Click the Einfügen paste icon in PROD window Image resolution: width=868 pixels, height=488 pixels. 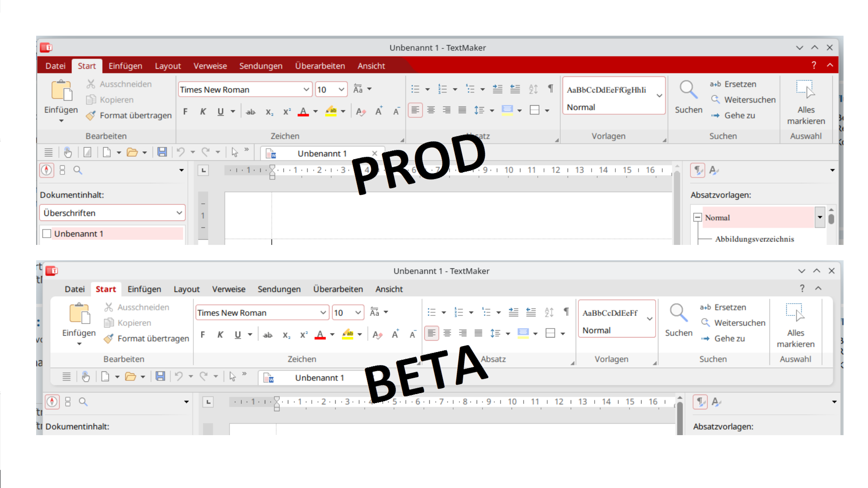(61, 90)
